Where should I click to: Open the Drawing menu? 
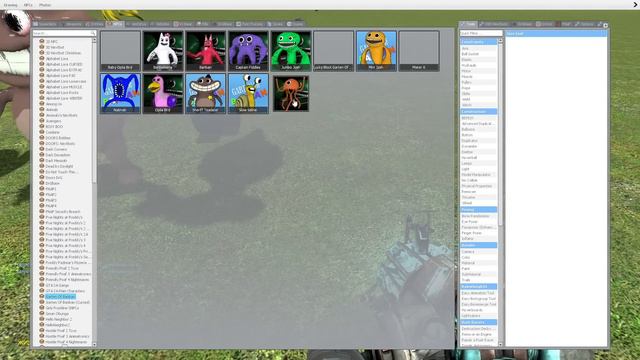click(10, 5)
